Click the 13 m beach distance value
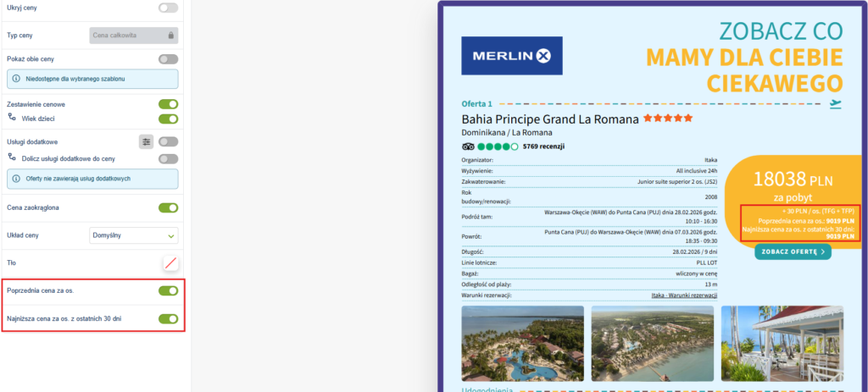 [x=711, y=284]
